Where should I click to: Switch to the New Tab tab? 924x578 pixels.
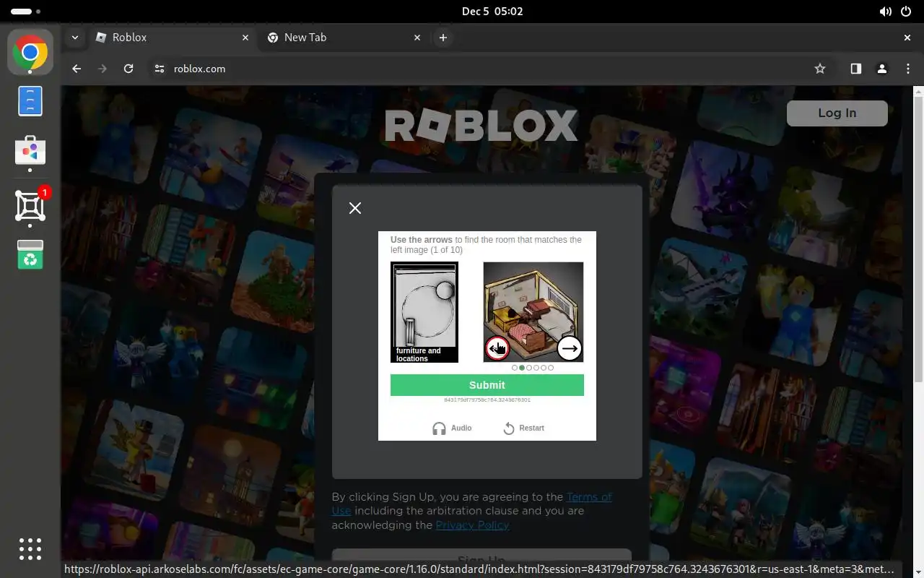(343, 38)
